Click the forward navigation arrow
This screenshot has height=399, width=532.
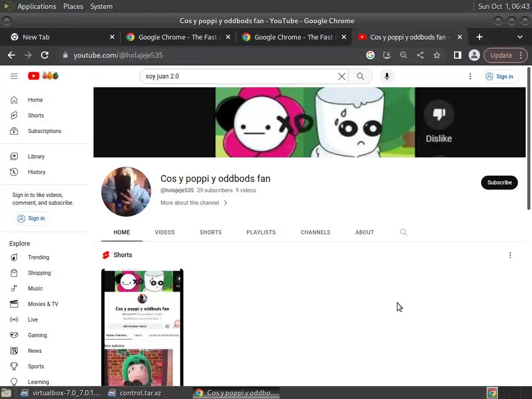tap(28, 55)
